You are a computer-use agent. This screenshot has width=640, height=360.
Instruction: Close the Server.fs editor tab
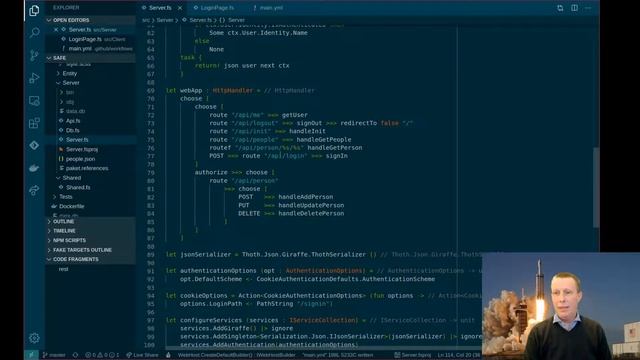180,8
